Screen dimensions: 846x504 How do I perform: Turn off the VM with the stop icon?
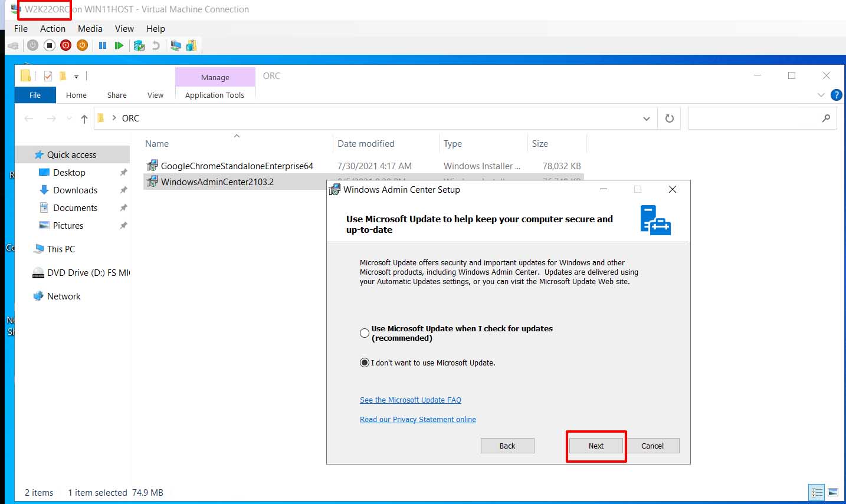[50, 45]
